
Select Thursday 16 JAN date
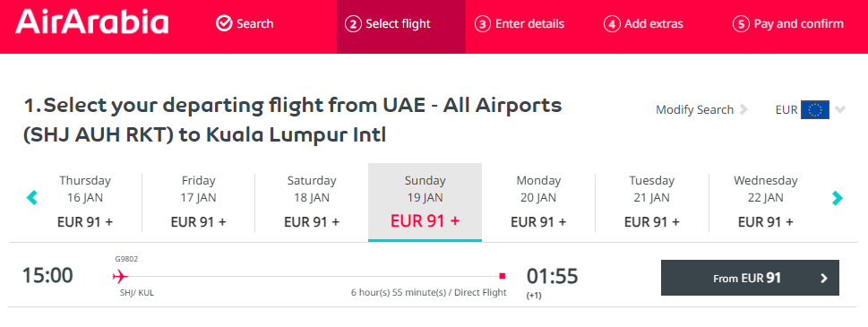[x=85, y=202]
